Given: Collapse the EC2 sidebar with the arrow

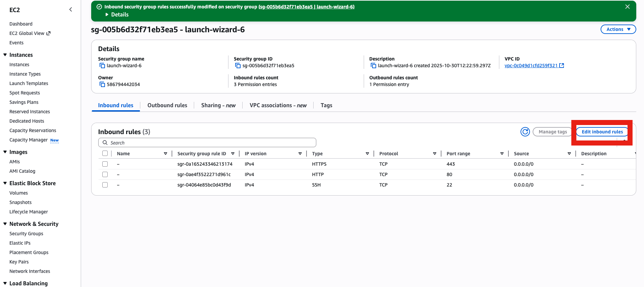Looking at the screenshot, I should coord(71,9).
